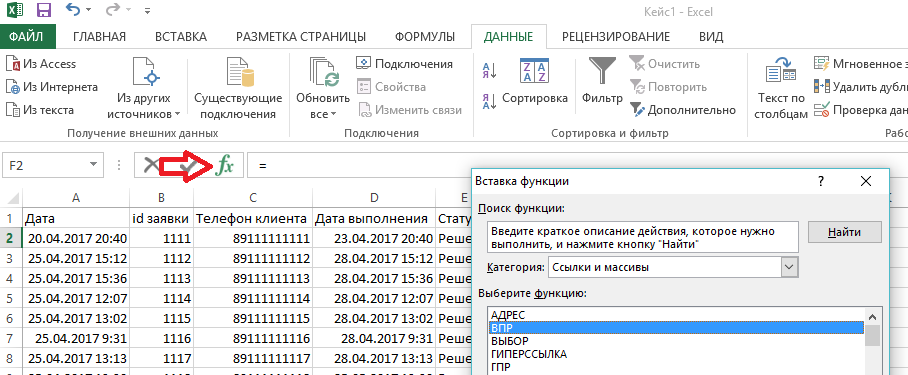Click the Insert Function fx icon
908x375 pixels.
click(224, 166)
